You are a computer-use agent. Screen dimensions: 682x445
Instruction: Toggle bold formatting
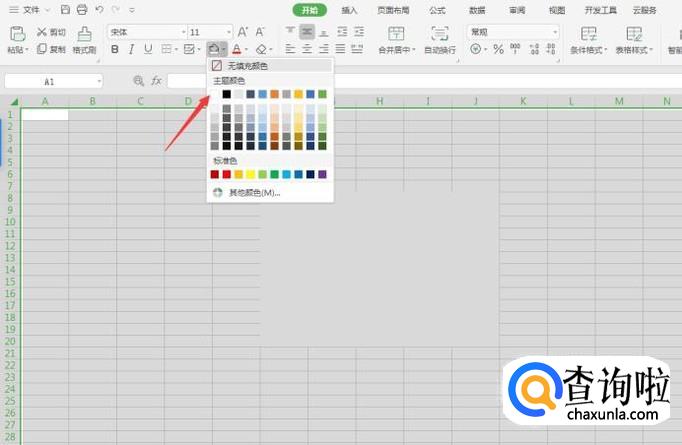point(115,49)
